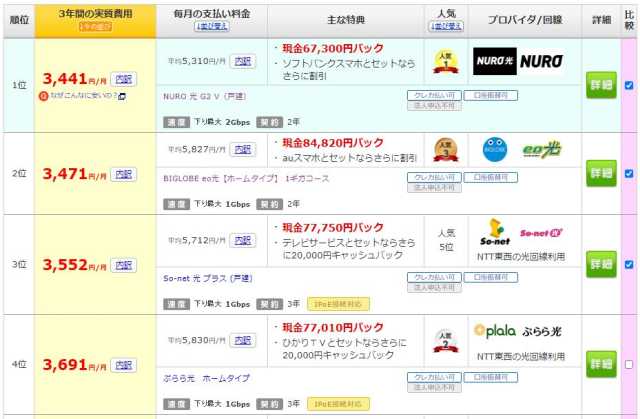Screen dimensions: 640x419
Task: Click 人気 5位 text in So-net row
Action: coord(446,240)
